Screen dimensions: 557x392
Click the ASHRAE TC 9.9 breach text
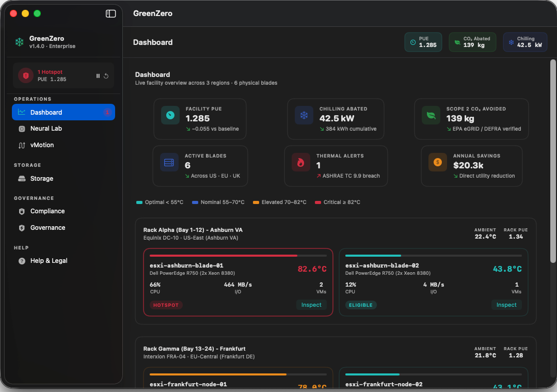(351, 176)
